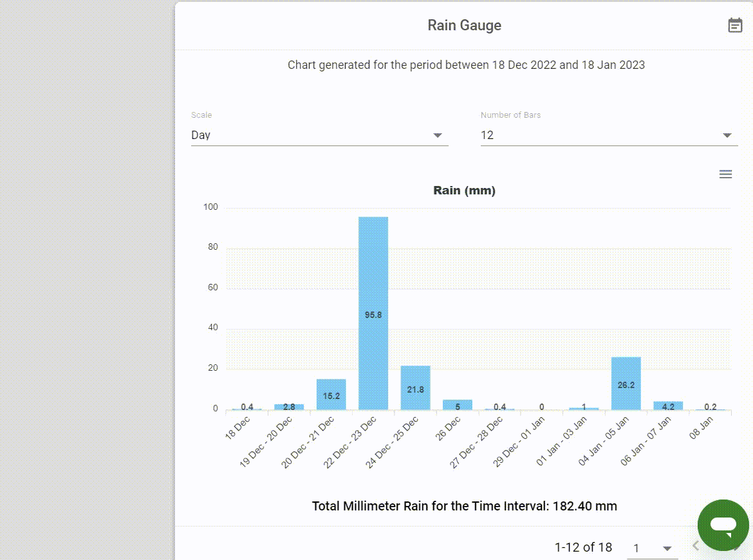Click the 2.8 bar for 19-20 Dec
Screen dimensions: 753x560
pos(288,407)
